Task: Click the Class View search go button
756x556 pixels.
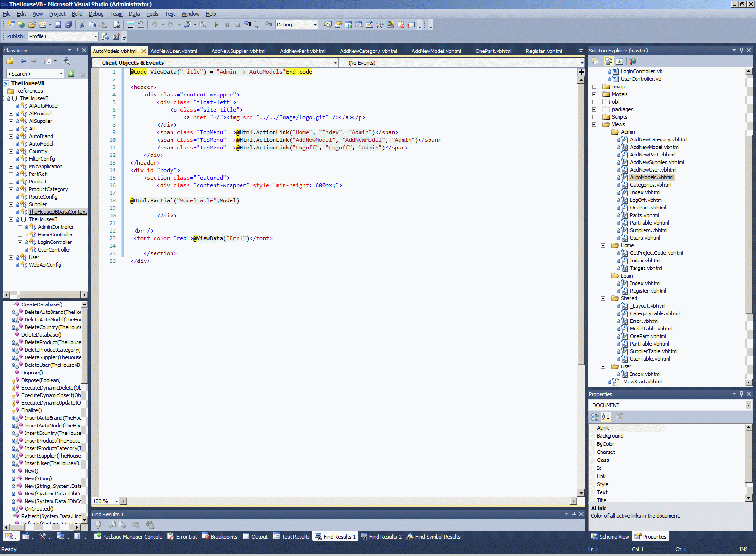Action: [x=71, y=73]
